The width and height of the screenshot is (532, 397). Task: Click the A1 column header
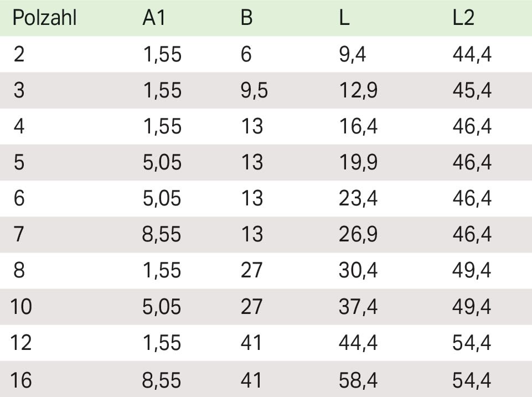(x=154, y=18)
